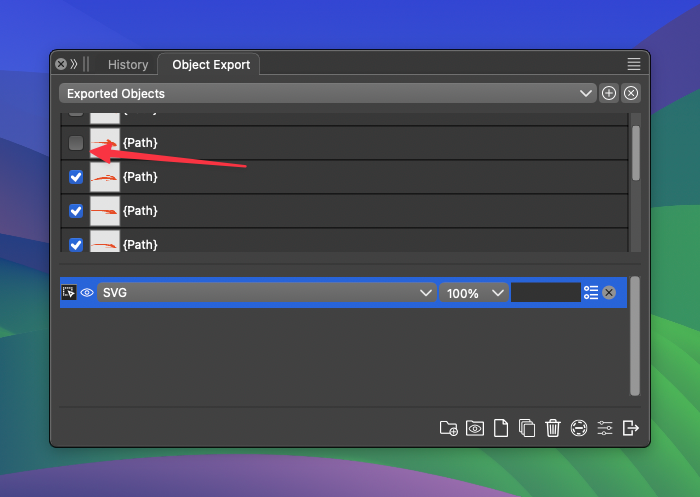
Task: Click the empty text field on SVG row
Action: pos(545,293)
